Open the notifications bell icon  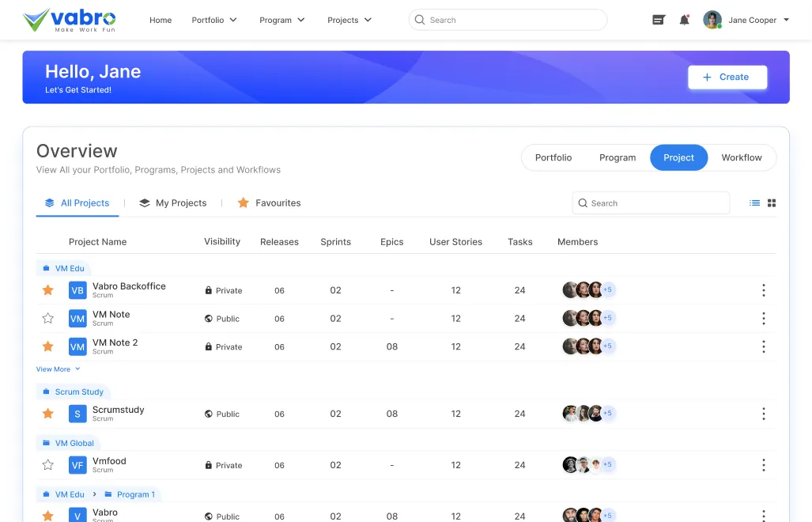point(684,21)
